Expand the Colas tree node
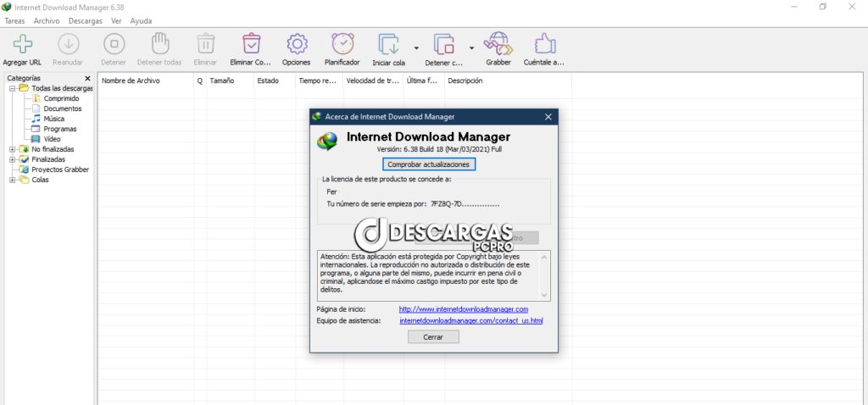868x405 pixels. 13,180
